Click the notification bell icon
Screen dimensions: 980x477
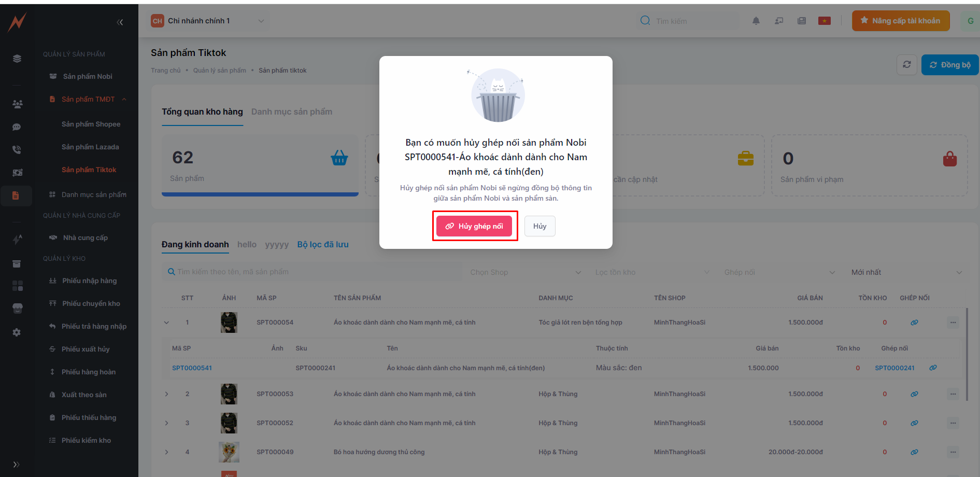click(756, 21)
